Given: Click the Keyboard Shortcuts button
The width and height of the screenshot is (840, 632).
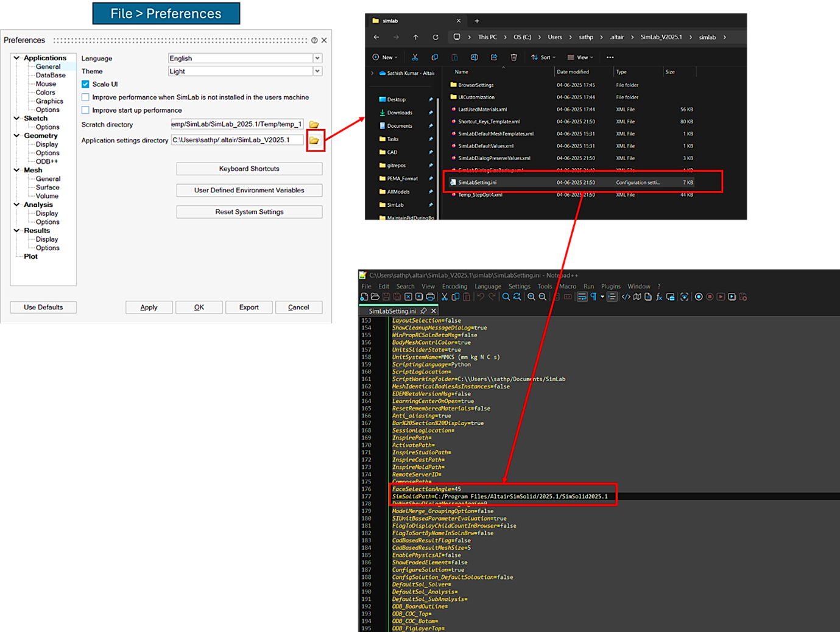Looking at the screenshot, I should point(249,169).
